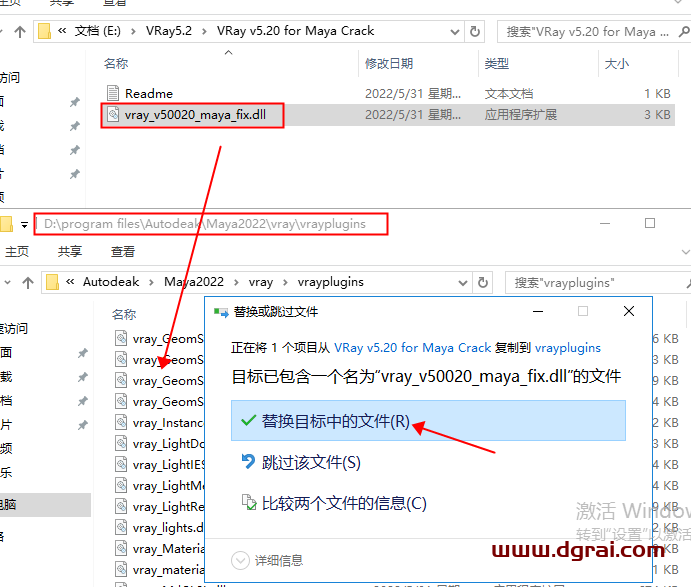This screenshot has width=691, height=587.
Task: Select vray_v50020_maya_fix.dll file in top window
Action: tap(195, 115)
